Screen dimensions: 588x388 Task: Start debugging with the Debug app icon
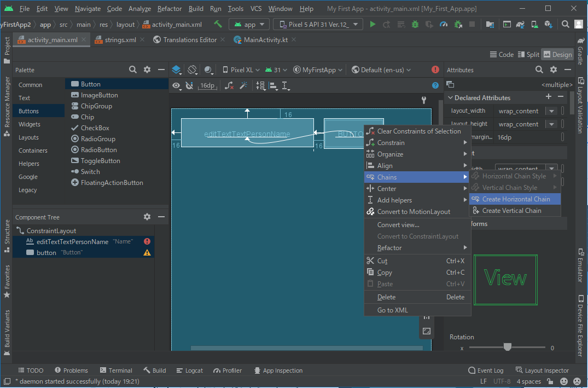[x=415, y=24]
